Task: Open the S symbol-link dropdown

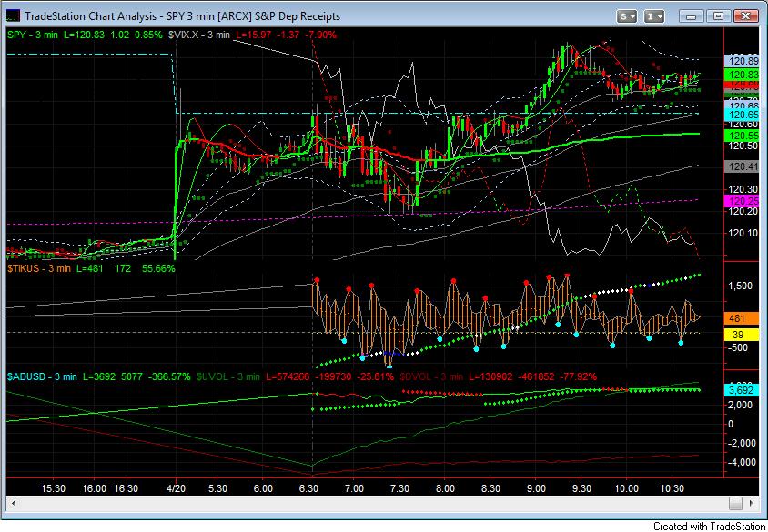Action: tap(626, 16)
